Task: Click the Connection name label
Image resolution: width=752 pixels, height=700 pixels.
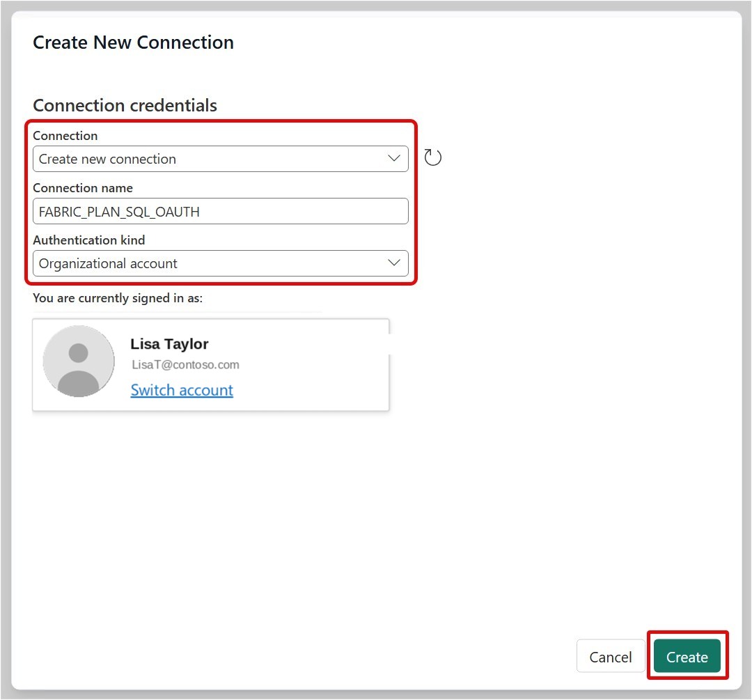Action: pyautogui.click(x=82, y=188)
